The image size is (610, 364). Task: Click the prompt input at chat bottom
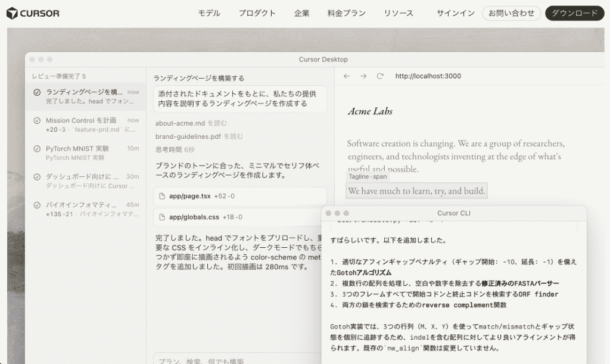tap(237, 359)
